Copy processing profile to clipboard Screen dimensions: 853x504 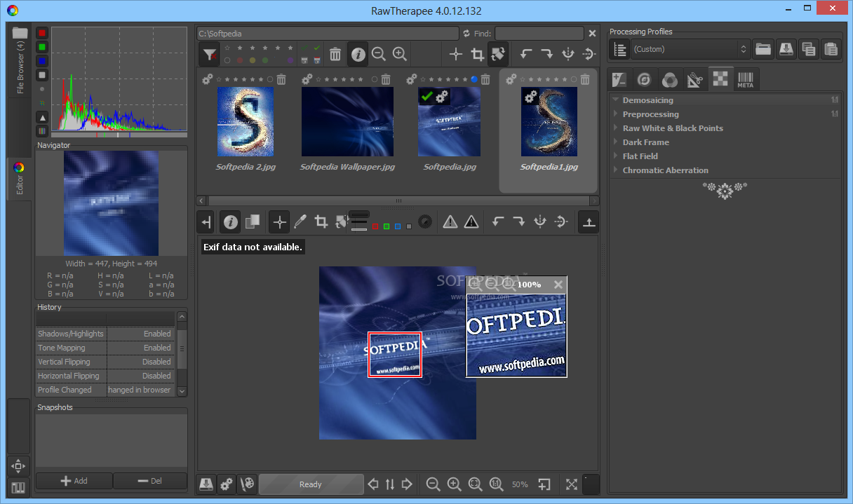click(x=809, y=49)
